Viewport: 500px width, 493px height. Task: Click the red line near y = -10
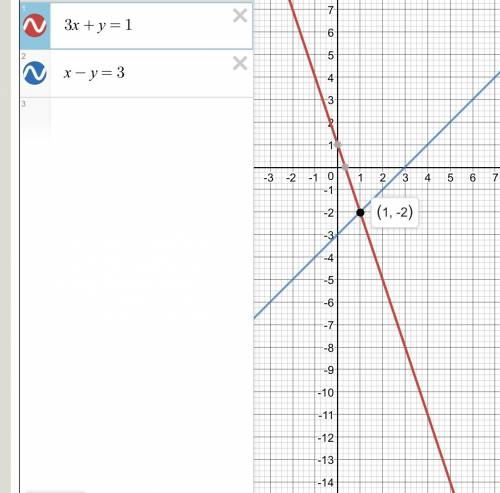pos(420,392)
